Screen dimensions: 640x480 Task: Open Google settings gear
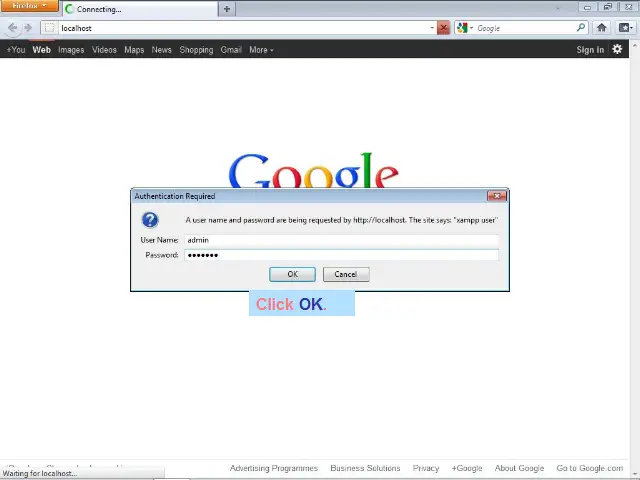[617, 49]
